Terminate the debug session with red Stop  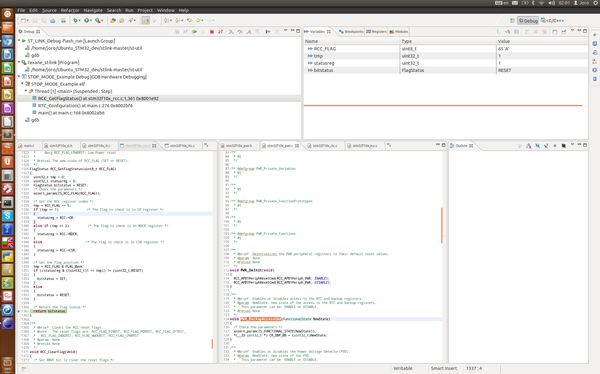[212, 32]
